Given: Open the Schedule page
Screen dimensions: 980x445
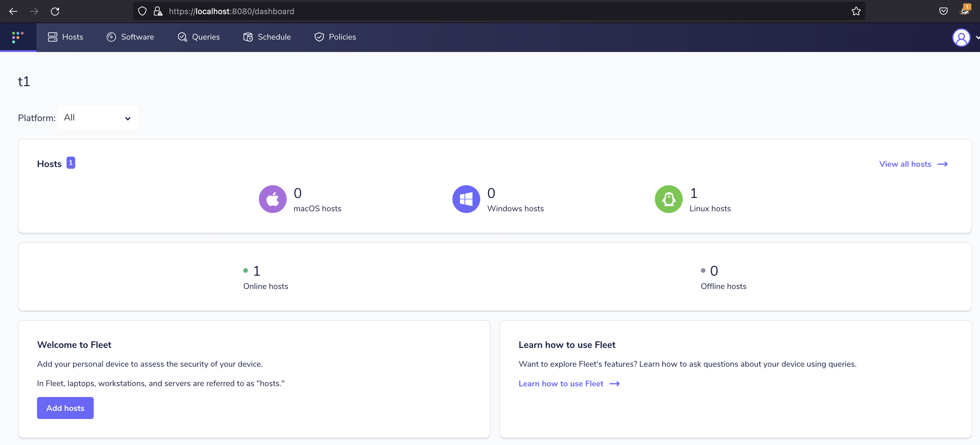Looking at the screenshot, I should 267,37.
